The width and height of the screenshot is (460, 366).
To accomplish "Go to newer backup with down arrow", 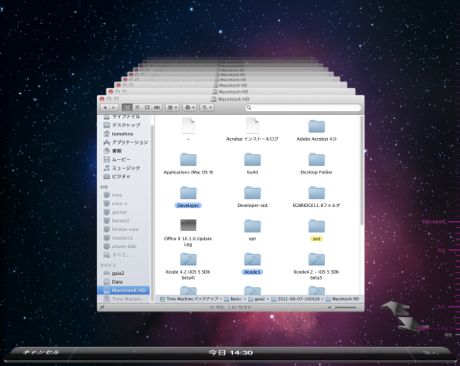I will pos(412,324).
